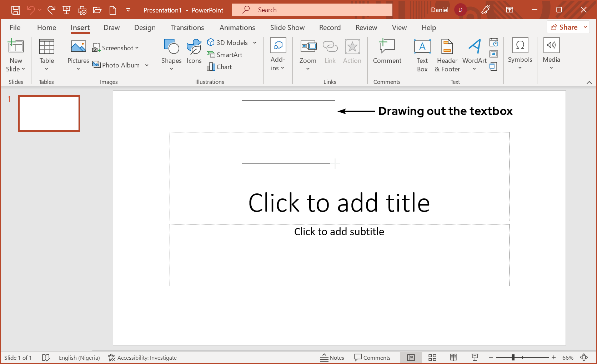Click the zoom slider handle

point(513,358)
